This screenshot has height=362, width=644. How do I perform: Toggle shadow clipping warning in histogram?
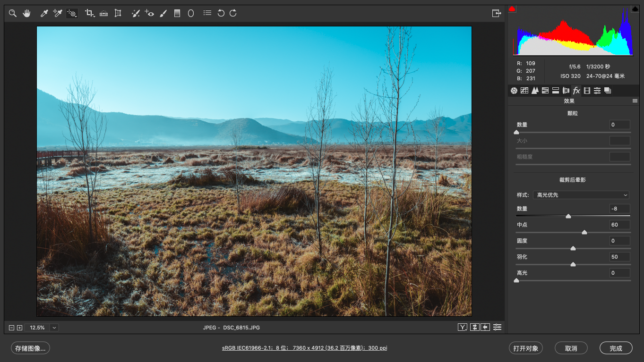[x=512, y=9]
